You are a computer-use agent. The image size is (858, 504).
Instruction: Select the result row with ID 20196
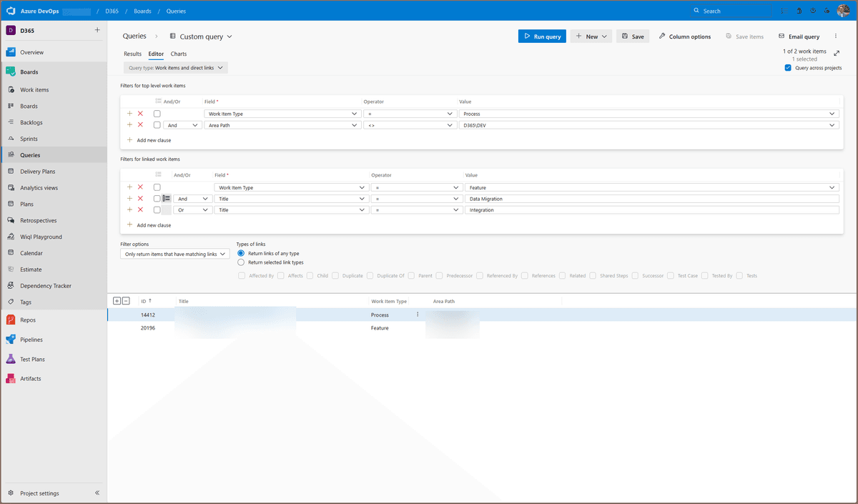483,327
